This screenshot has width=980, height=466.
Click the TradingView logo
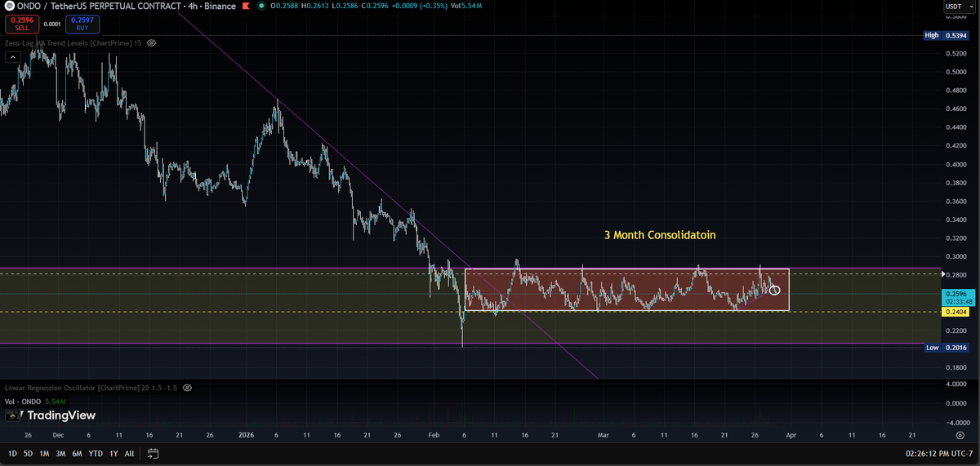point(51,415)
